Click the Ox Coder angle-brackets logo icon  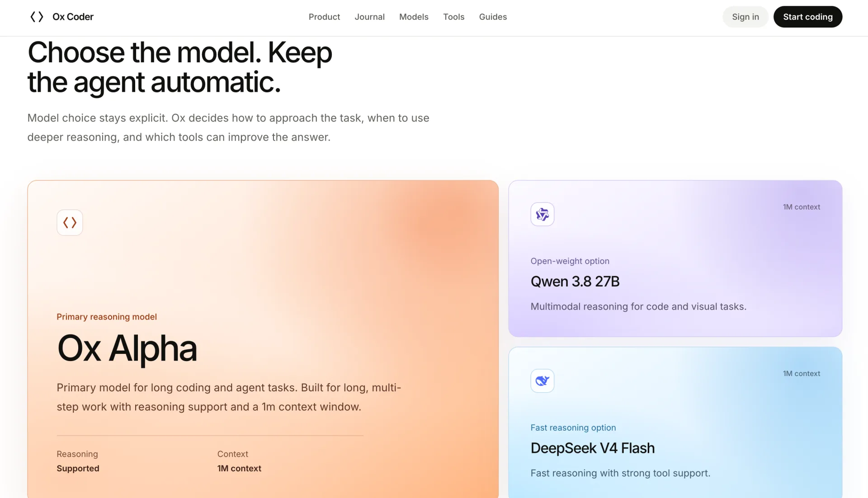coord(37,17)
